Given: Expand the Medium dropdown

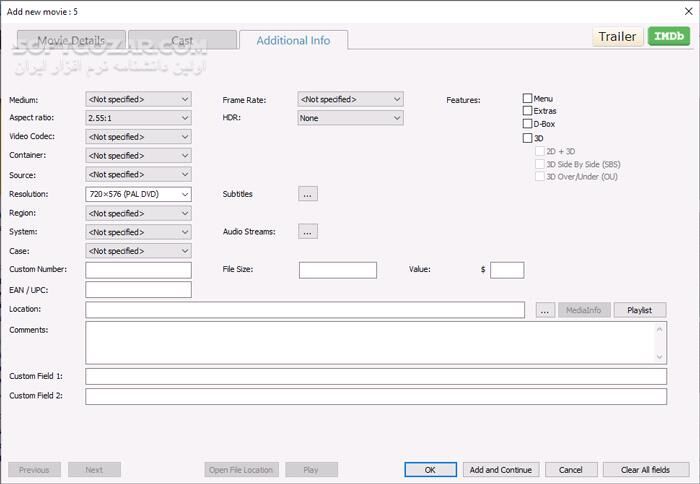Looking at the screenshot, I should point(138,99).
